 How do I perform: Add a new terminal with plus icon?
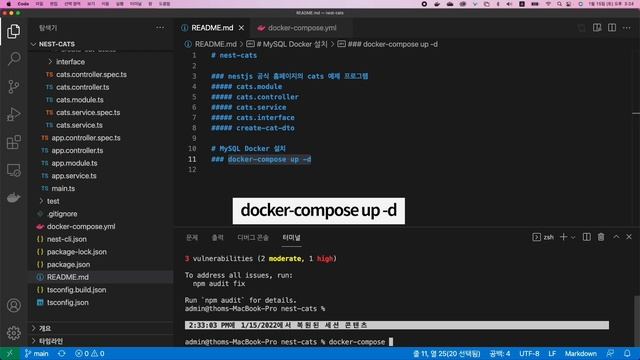563,237
